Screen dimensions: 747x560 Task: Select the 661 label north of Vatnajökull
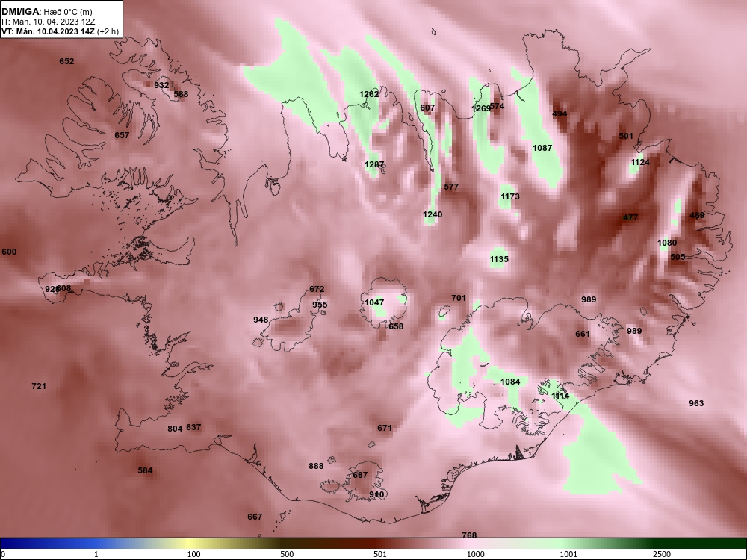583,335
